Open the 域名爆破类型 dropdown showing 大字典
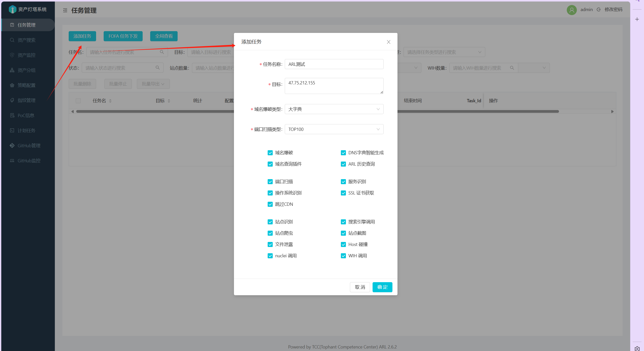 (x=334, y=109)
